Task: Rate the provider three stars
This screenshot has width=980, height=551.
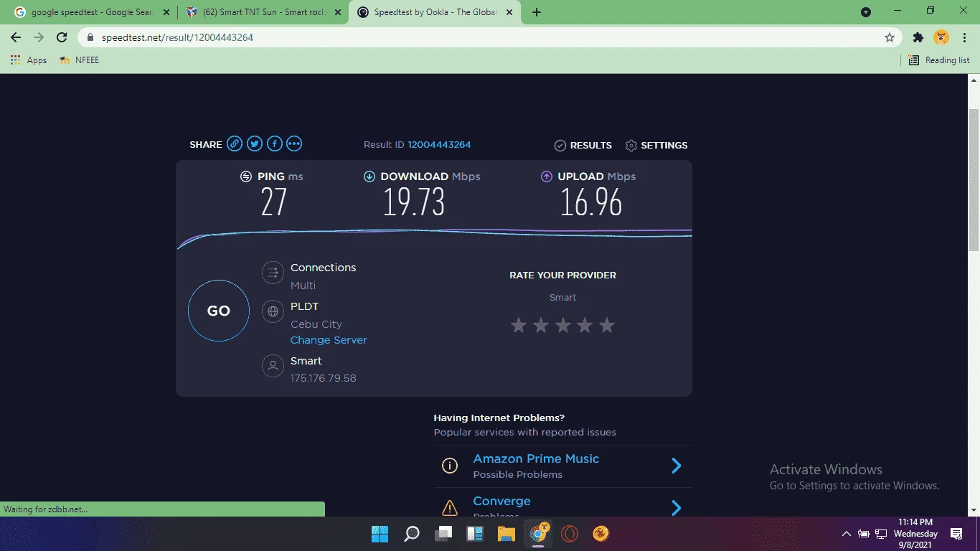Action: pyautogui.click(x=563, y=326)
